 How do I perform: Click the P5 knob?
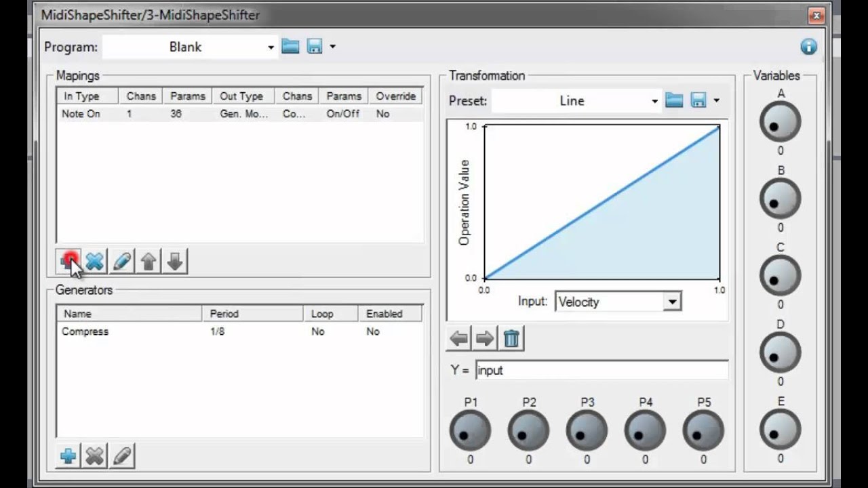pyautogui.click(x=703, y=430)
